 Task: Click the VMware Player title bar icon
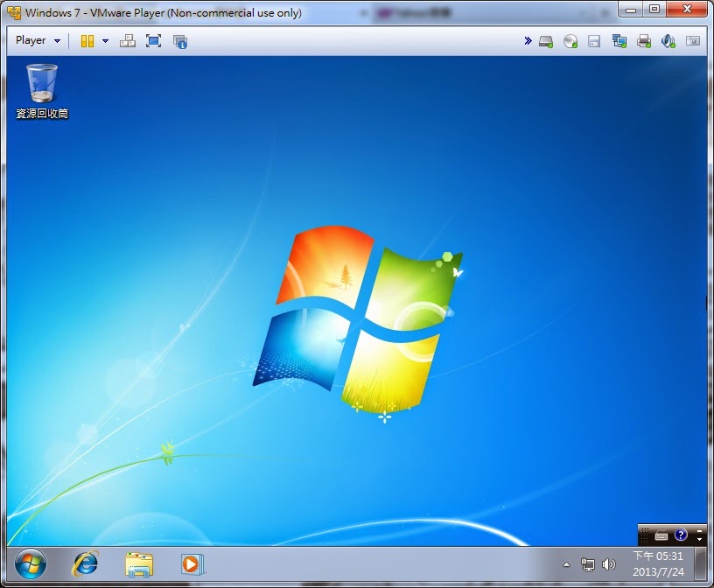tap(14, 13)
